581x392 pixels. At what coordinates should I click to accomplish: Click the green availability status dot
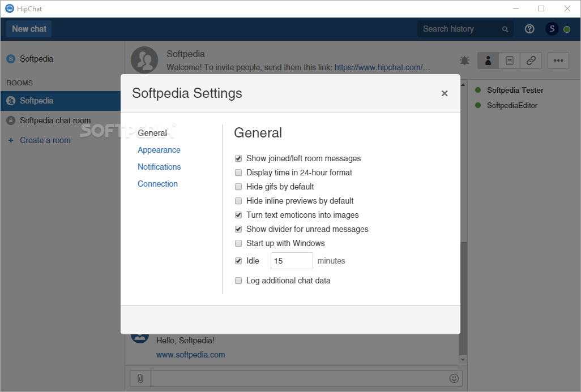[567, 29]
